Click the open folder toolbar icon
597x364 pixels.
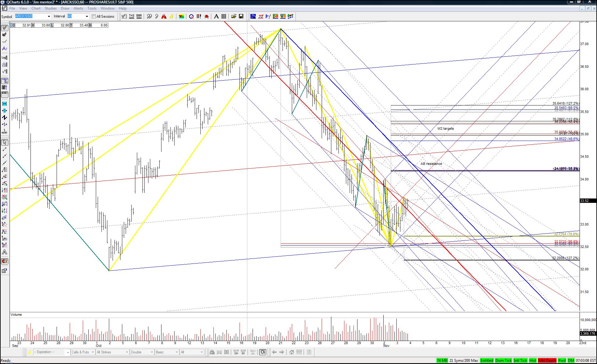click(234, 16)
